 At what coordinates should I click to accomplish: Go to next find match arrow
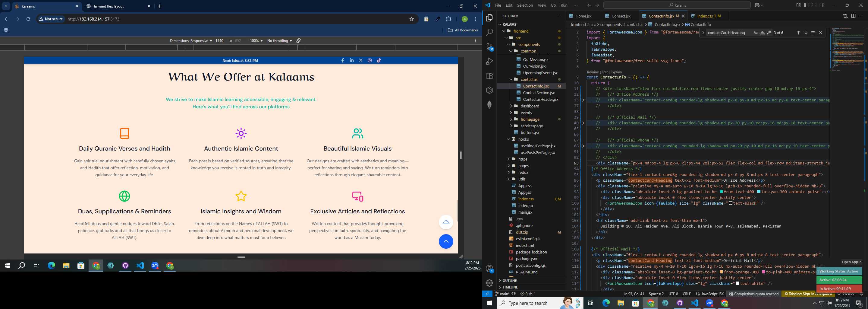(x=806, y=33)
